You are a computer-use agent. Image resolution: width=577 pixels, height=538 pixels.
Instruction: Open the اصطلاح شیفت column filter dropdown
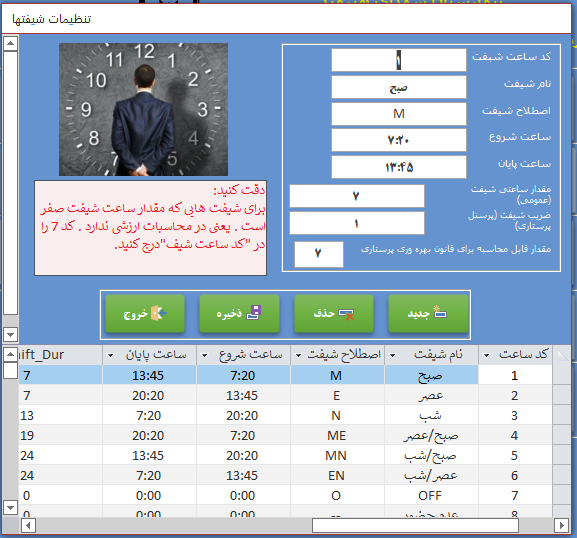[x=299, y=355]
